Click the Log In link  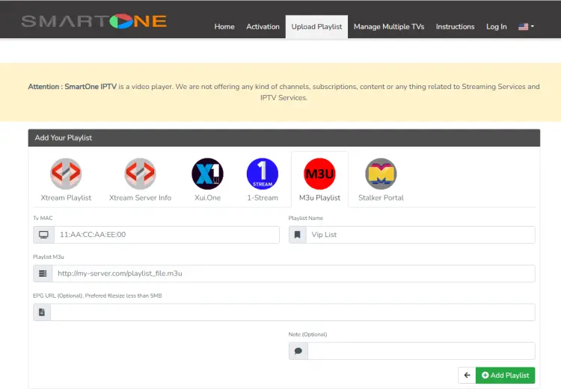point(496,27)
